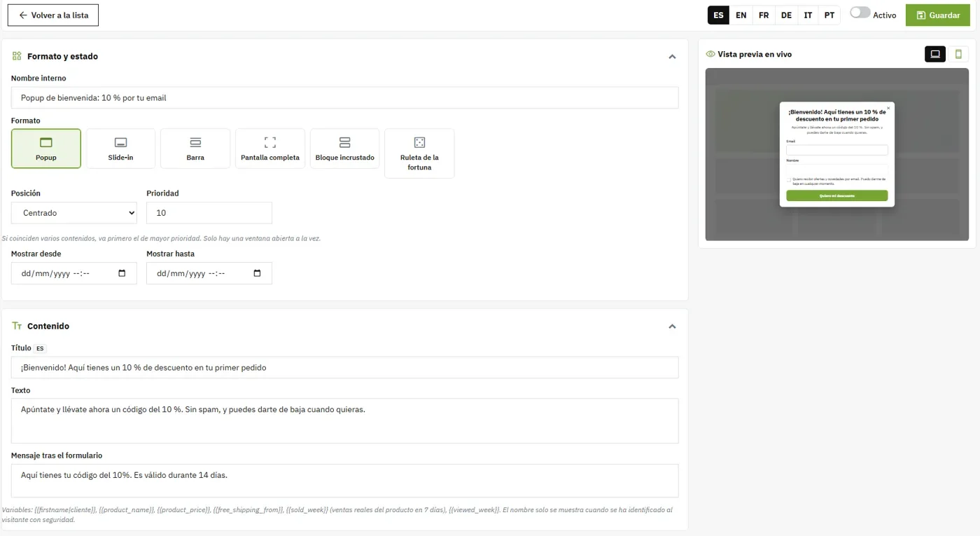Image resolution: width=980 pixels, height=536 pixels.
Task: Choose the Barra format
Action: pos(195,149)
